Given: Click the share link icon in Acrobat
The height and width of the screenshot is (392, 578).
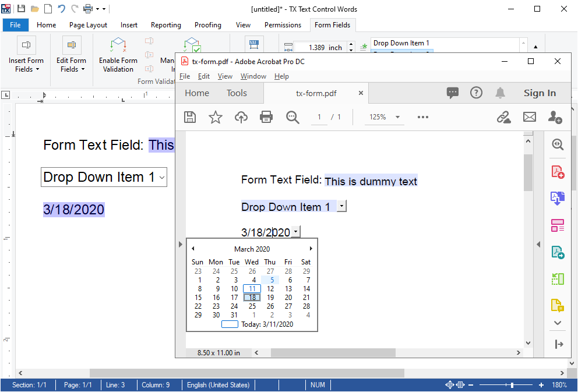Looking at the screenshot, I should pos(503,116).
